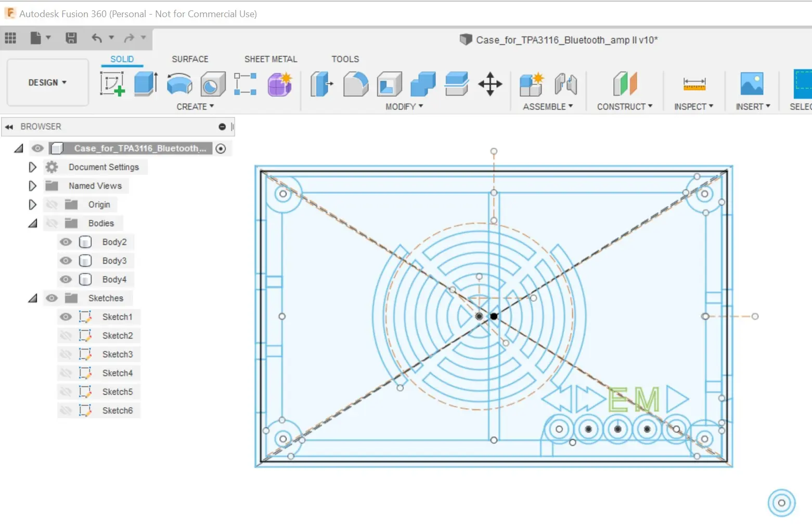Select the Fillet tool
Screen dimensions: 812x531
356,84
